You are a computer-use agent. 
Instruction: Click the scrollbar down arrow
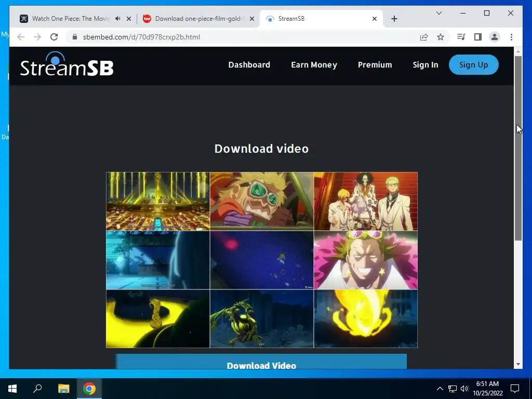[x=518, y=364]
